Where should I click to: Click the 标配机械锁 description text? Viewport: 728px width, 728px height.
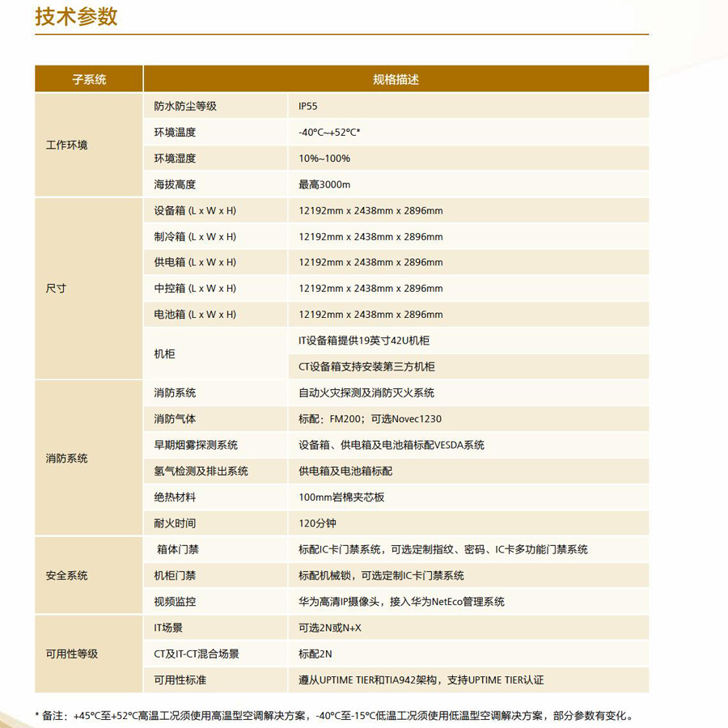pyautogui.click(x=381, y=576)
